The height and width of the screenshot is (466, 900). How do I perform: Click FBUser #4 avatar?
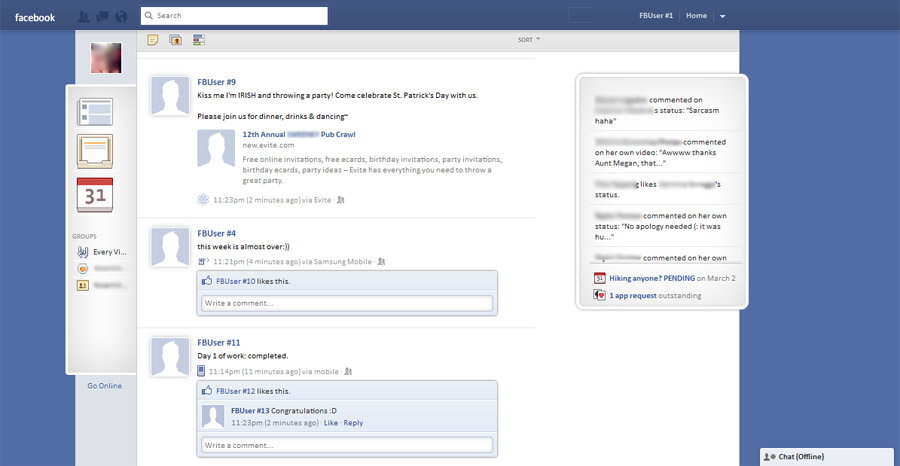point(170,247)
